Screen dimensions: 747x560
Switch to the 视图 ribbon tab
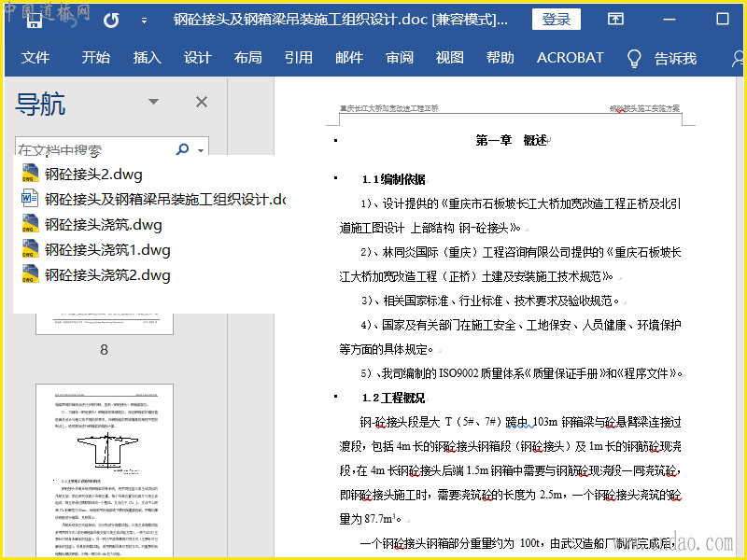[449, 58]
